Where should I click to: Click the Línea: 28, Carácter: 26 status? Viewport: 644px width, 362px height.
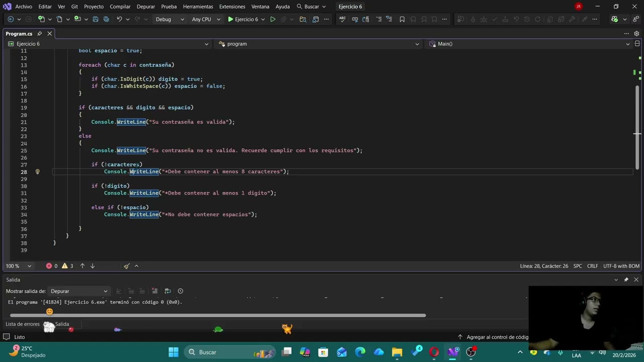coord(544,266)
